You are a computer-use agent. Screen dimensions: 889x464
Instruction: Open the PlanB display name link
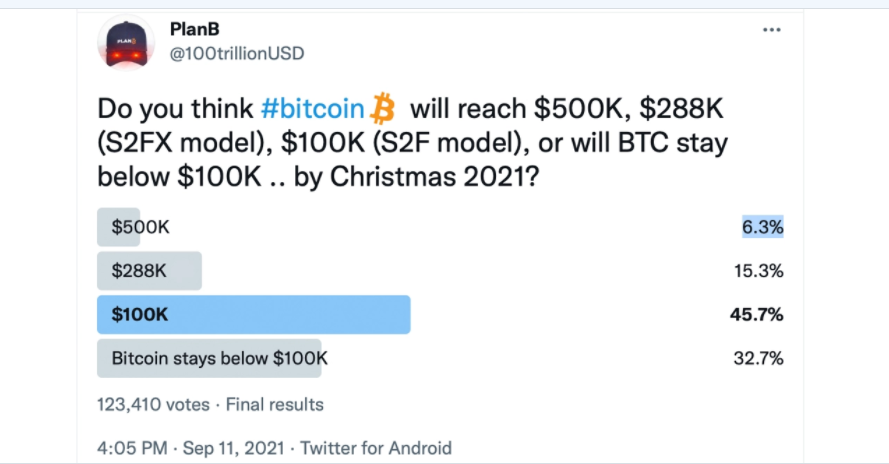(194, 29)
